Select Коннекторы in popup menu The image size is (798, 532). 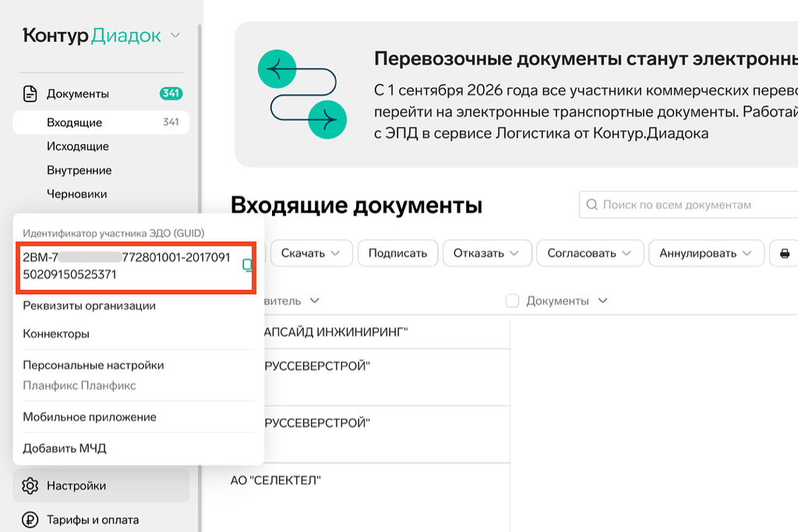click(56, 334)
